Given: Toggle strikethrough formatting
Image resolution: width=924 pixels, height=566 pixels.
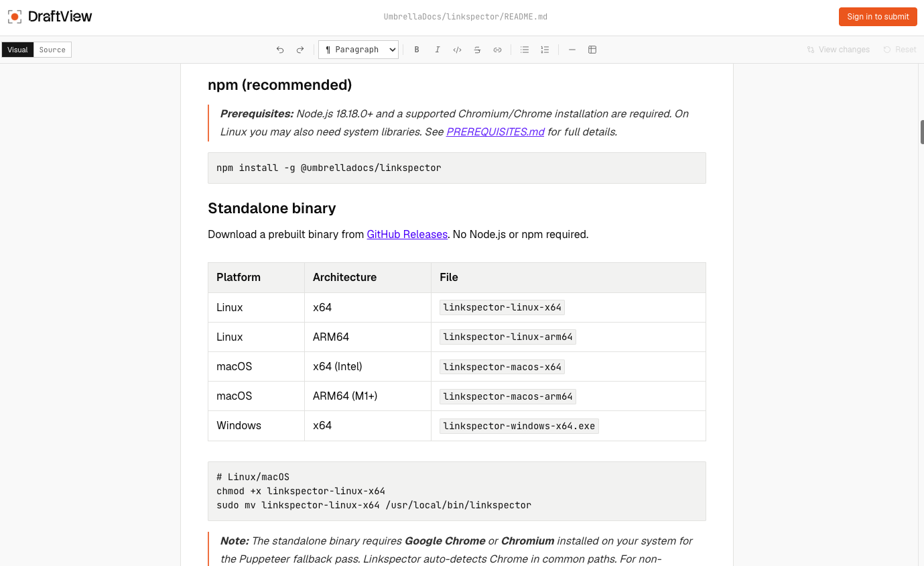Looking at the screenshot, I should [477, 50].
